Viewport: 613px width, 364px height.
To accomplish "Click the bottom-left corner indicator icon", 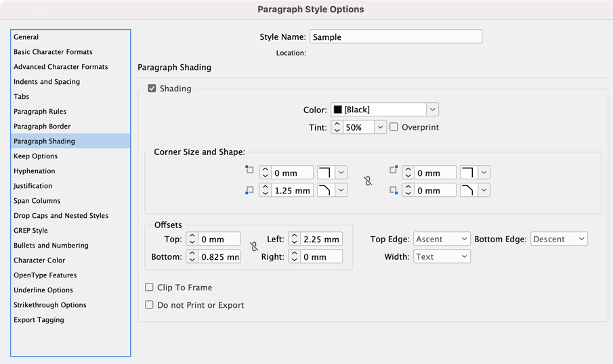I will tap(249, 190).
